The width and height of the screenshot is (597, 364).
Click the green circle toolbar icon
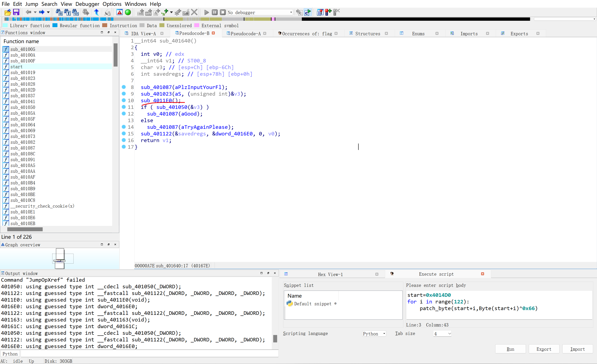click(128, 12)
